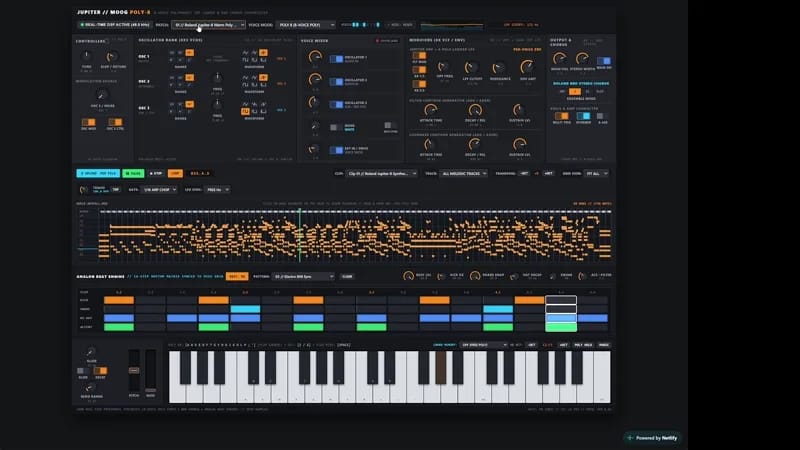
Task: Open the Track dropdown showing All Melodic Tracks
Action: pos(463,173)
